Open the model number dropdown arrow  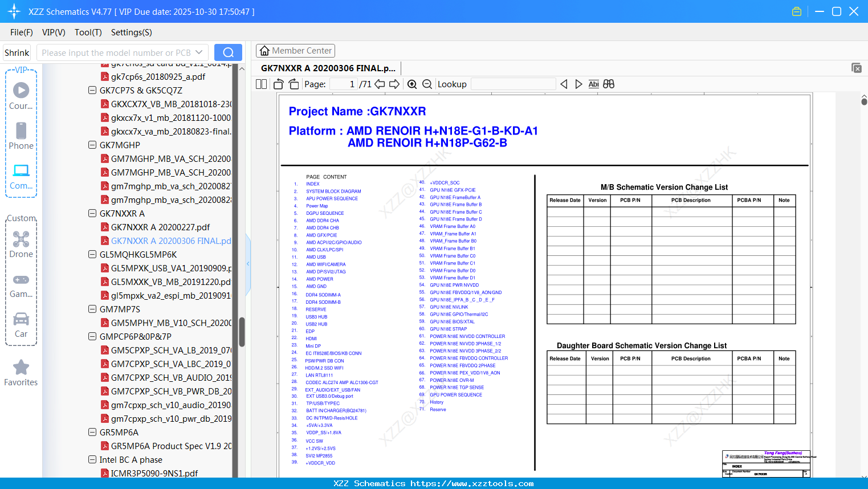(x=199, y=52)
